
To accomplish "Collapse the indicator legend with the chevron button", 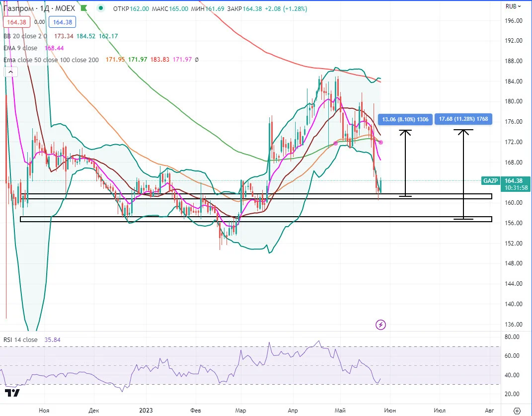I will tap(10, 72).
